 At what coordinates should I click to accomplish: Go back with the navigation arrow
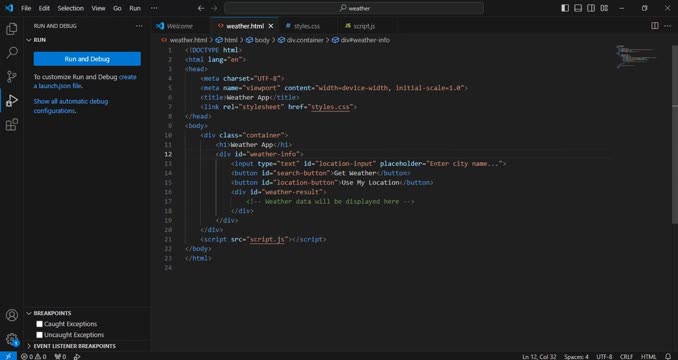tap(201, 8)
